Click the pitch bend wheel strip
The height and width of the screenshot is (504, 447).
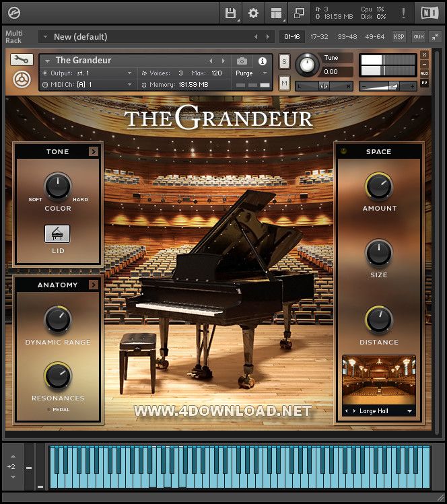click(x=29, y=466)
